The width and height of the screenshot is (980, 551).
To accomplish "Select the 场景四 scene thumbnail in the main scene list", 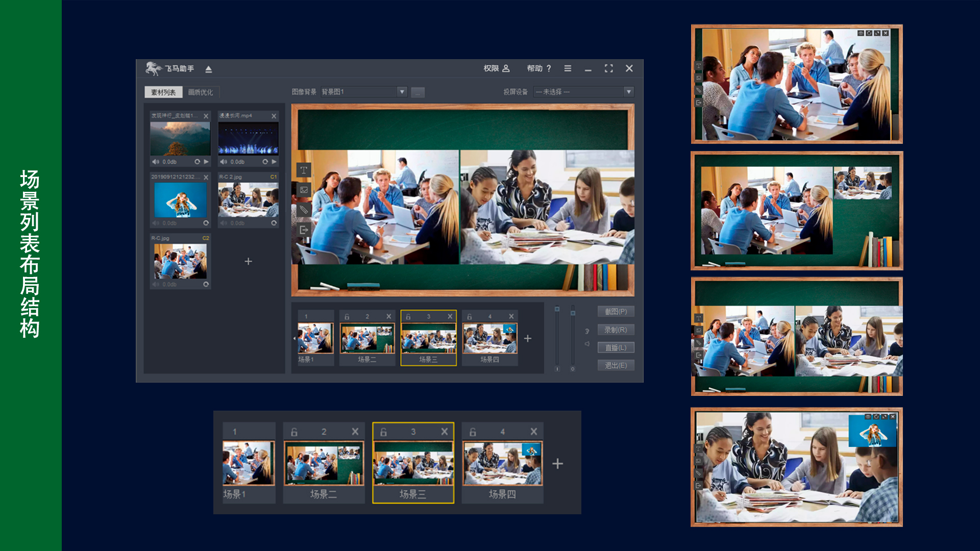I will click(x=489, y=338).
